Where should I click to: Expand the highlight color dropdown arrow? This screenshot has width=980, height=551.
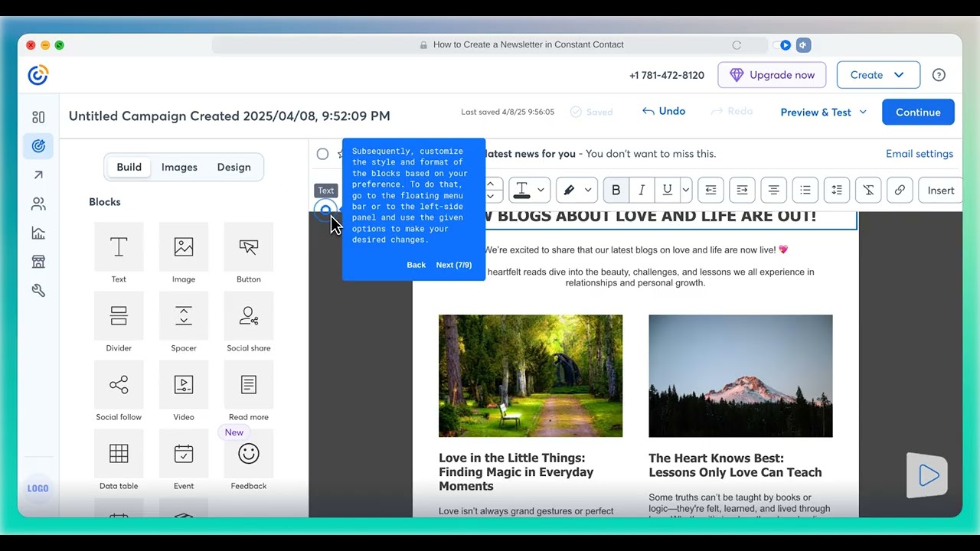tap(588, 190)
